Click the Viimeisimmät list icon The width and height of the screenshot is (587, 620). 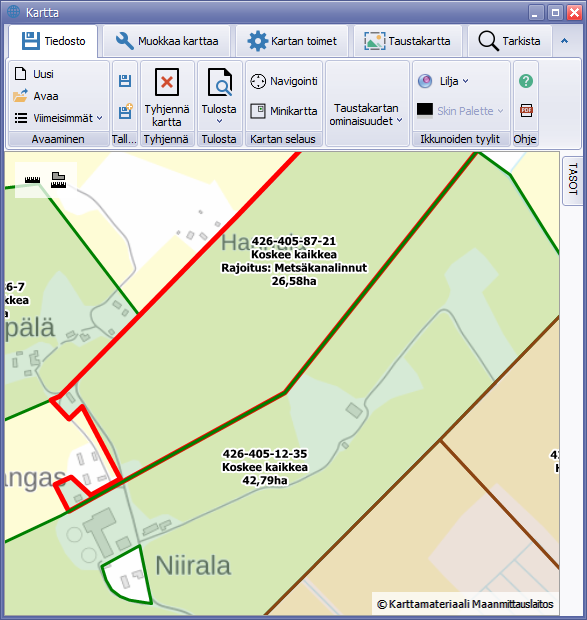[21, 118]
